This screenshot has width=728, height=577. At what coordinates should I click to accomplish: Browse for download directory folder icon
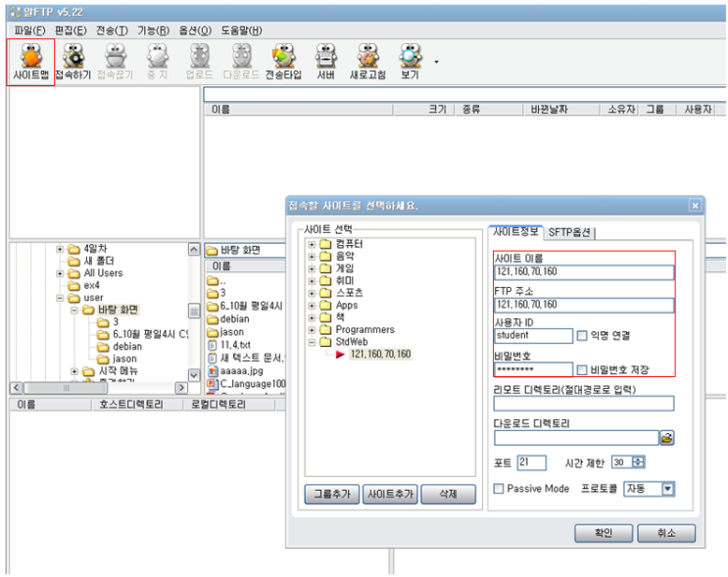pyautogui.click(x=667, y=438)
